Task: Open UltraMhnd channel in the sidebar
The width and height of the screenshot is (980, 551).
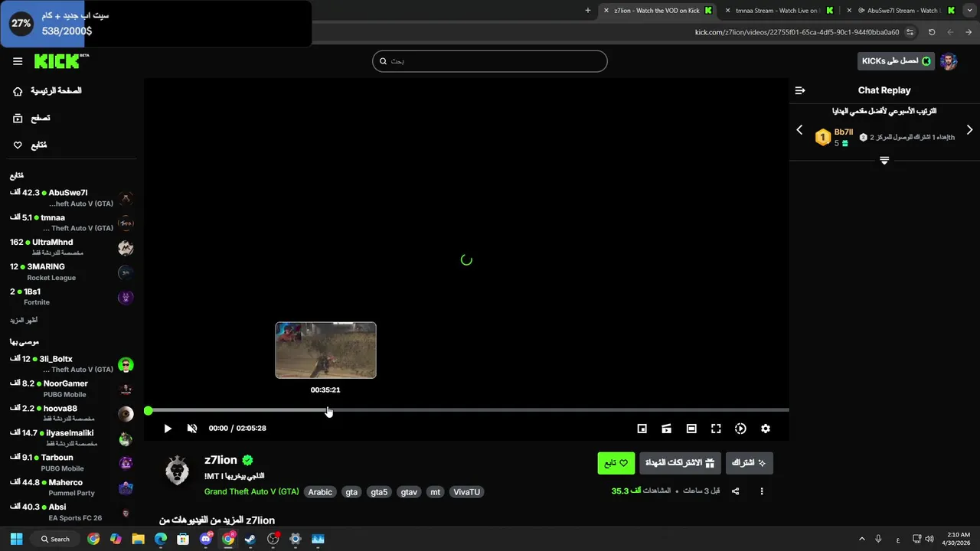Action: coord(72,247)
